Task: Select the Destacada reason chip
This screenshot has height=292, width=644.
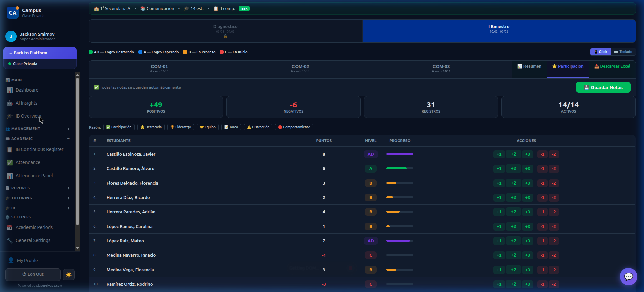Action: point(151,127)
